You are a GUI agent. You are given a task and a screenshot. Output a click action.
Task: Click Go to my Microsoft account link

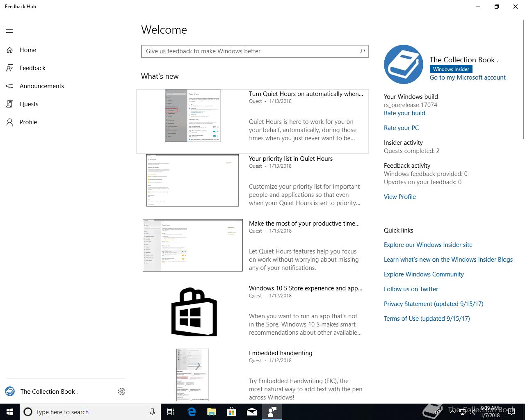(468, 78)
